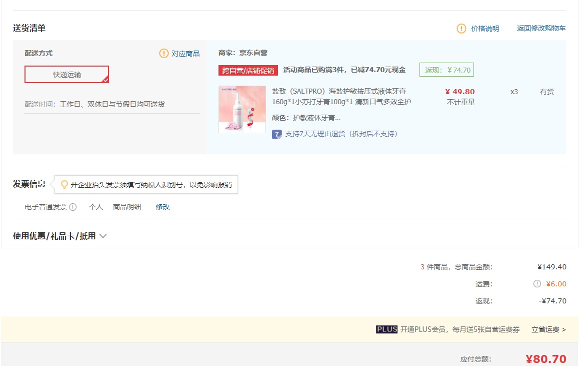Image resolution: width=588 pixels, height=366 pixels.
Task: Click the total amount ¥149.40
Action: tap(551, 267)
